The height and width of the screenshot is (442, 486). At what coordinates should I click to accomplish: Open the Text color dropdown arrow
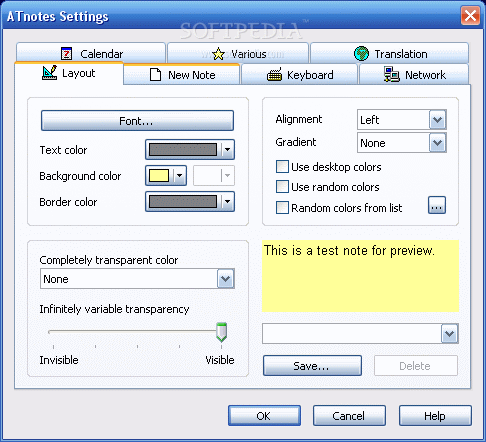pyautogui.click(x=227, y=150)
